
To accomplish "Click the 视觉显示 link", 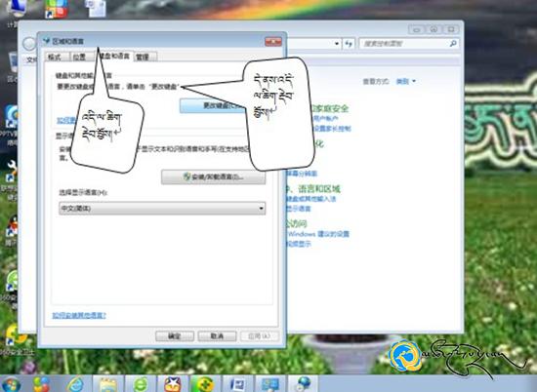I will 299,244.
